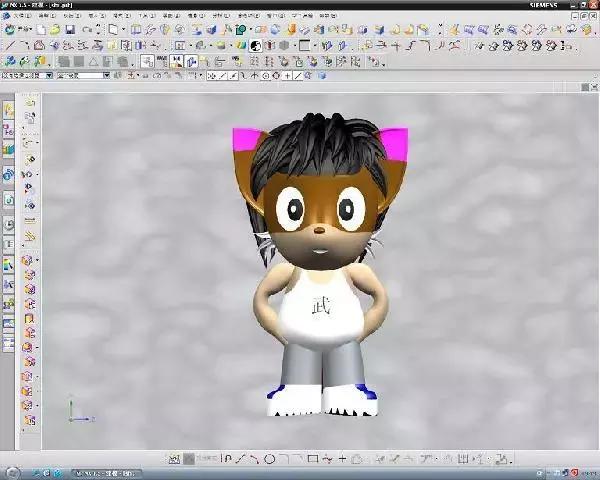600x480 pixels.
Task: Click the Windows Start orb
Action: point(10,472)
